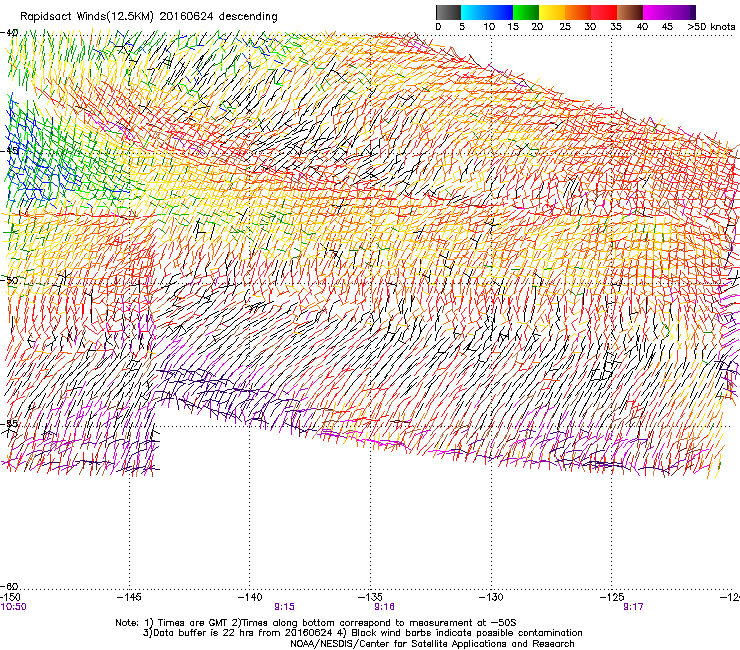Click the '0' label under the color legend
This screenshot has height=650, width=740.
pyautogui.click(x=438, y=27)
